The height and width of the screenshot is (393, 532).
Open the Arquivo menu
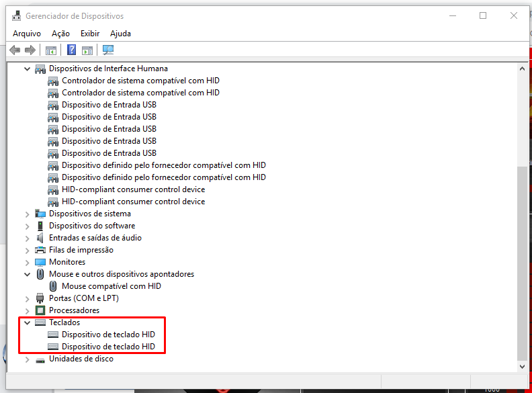click(x=27, y=34)
